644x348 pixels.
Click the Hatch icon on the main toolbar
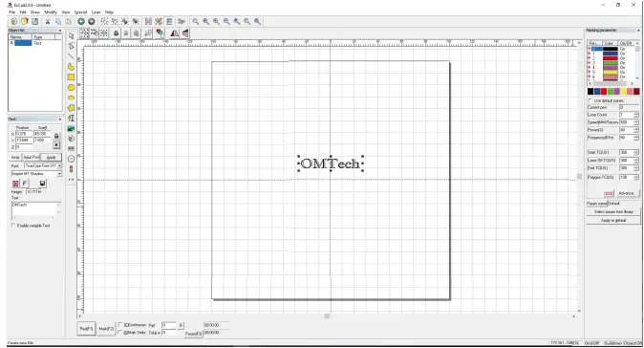(148, 21)
